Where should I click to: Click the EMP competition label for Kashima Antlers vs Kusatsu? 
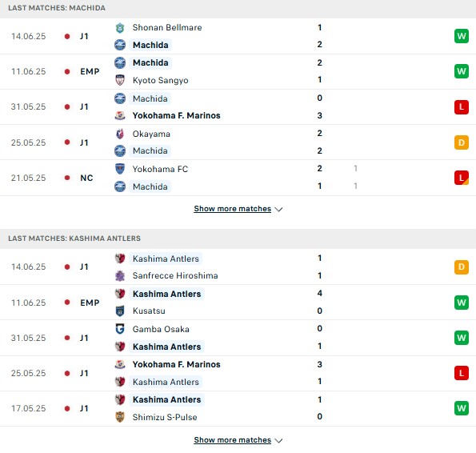[x=90, y=303]
